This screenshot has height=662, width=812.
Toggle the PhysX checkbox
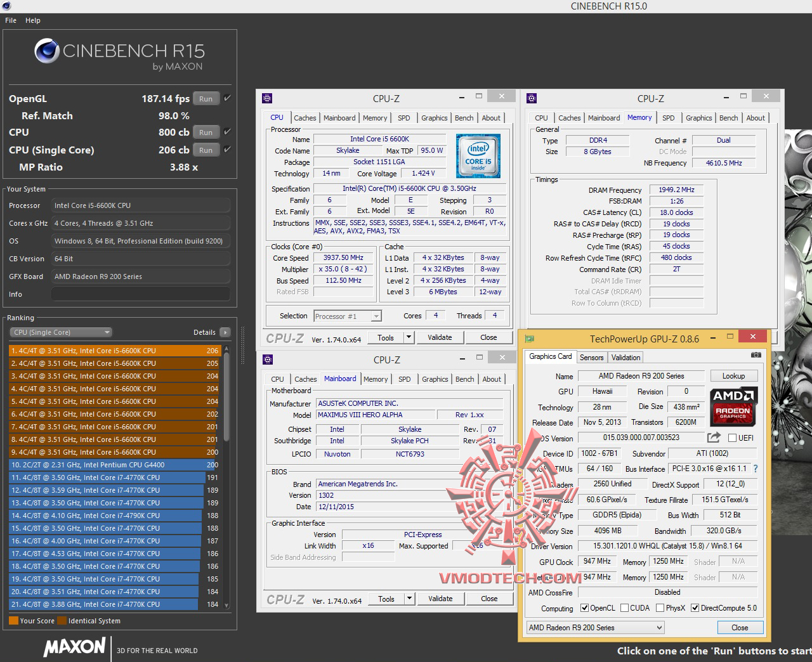click(x=660, y=608)
